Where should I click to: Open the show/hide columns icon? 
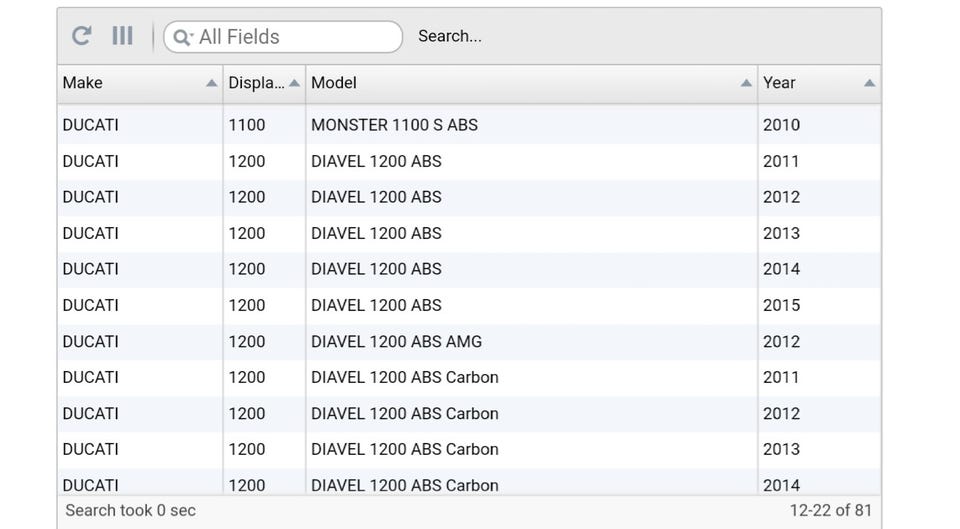122,36
